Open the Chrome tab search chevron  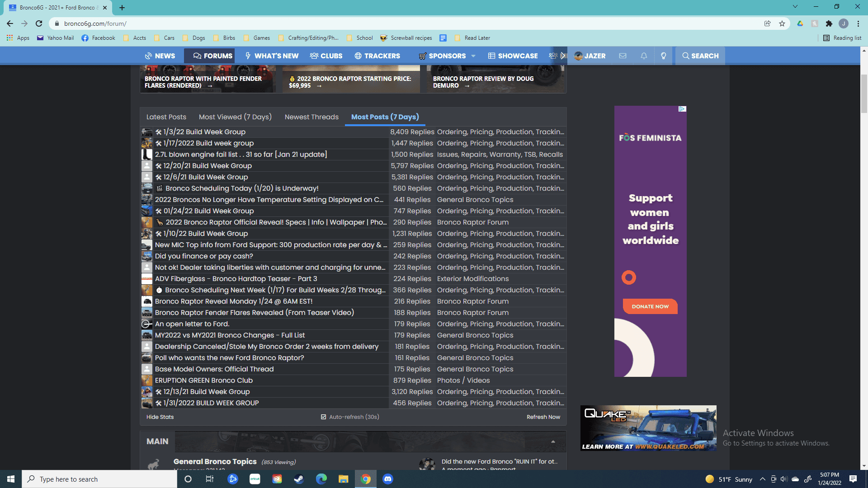(x=795, y=7)
